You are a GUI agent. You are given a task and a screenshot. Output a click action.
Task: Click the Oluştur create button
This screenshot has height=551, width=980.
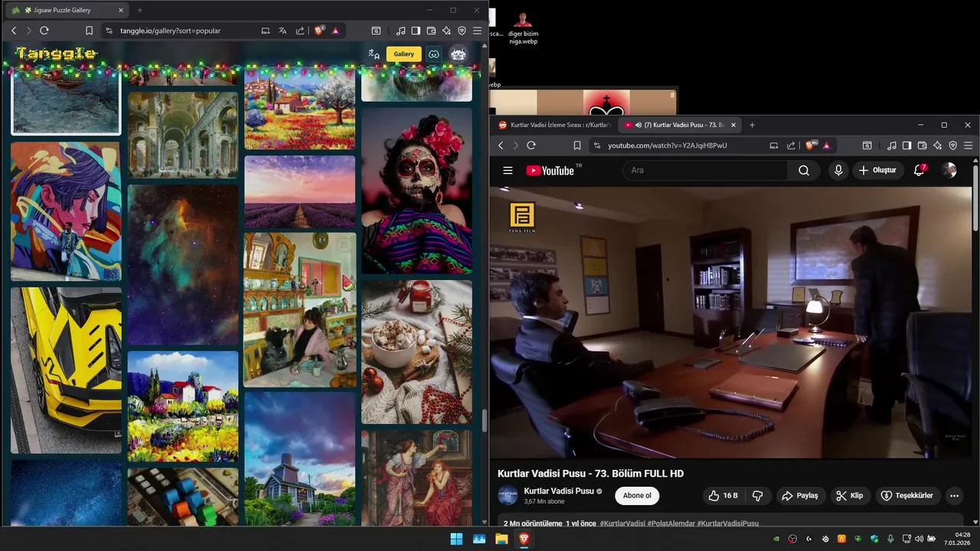pyautogui.click(x=877, y=170)
